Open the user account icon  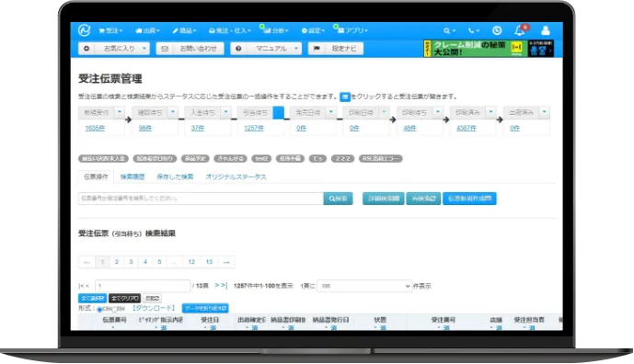[x=546, y=30]
